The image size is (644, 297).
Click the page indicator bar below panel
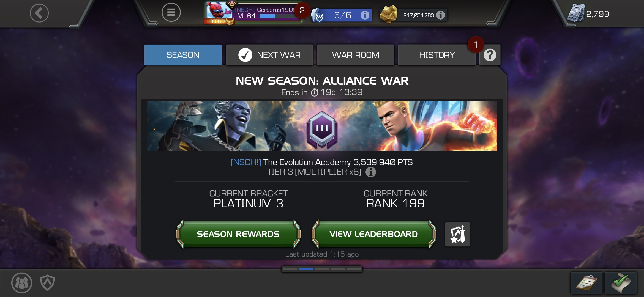pos(322,269)
